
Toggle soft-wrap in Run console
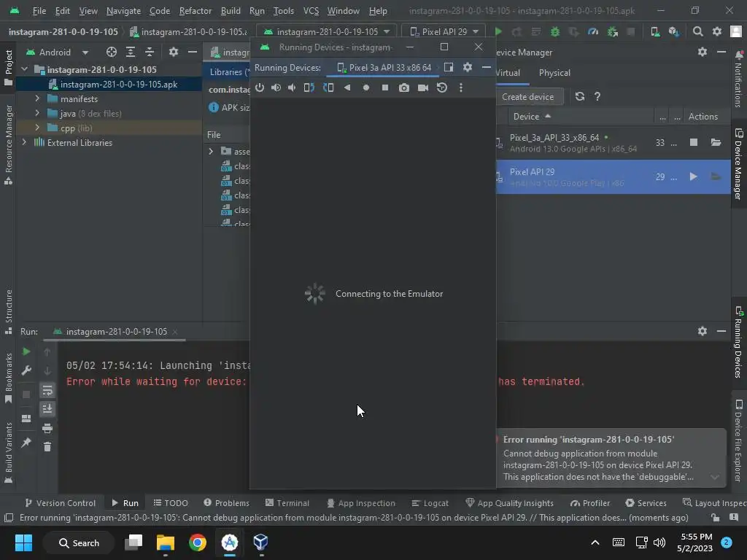click(47, 391)
